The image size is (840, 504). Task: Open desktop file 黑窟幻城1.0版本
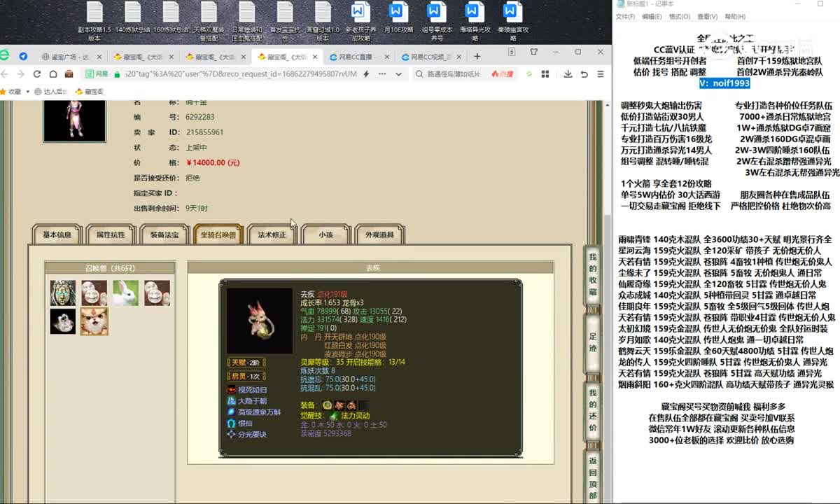coord(323,21)
